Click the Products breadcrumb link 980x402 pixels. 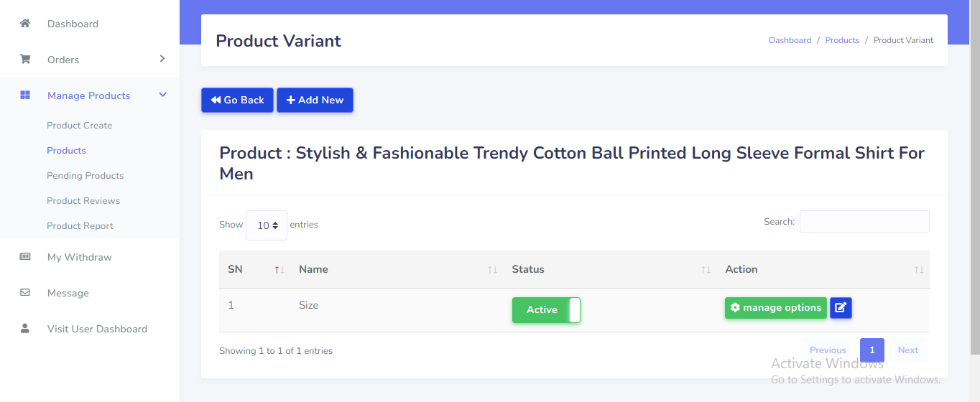[842, 40]
